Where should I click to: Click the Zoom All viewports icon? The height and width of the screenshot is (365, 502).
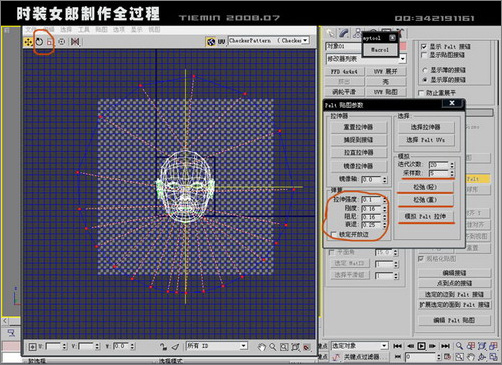(x=471, y=346)
